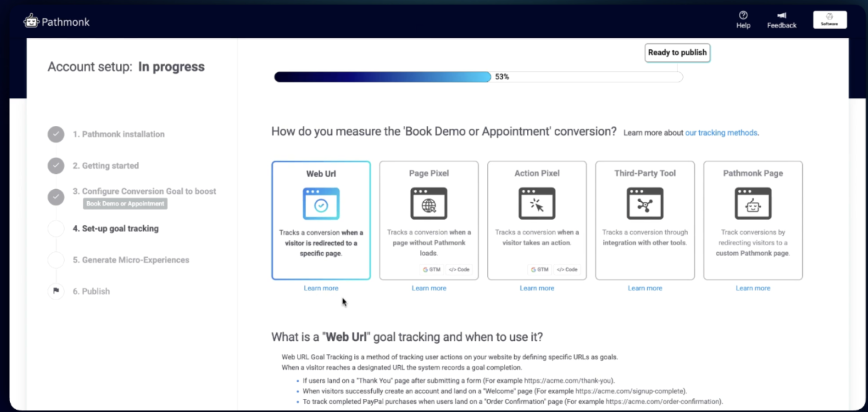Click the checkmark beside Pathmonk installation
Viewport: 868px width, 412px height.
pyautogui.click(x=56, y=134)
